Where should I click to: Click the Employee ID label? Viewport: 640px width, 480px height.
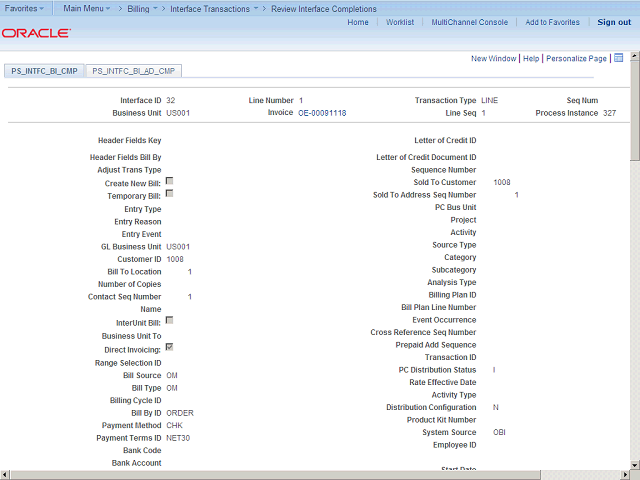point(454,445)
